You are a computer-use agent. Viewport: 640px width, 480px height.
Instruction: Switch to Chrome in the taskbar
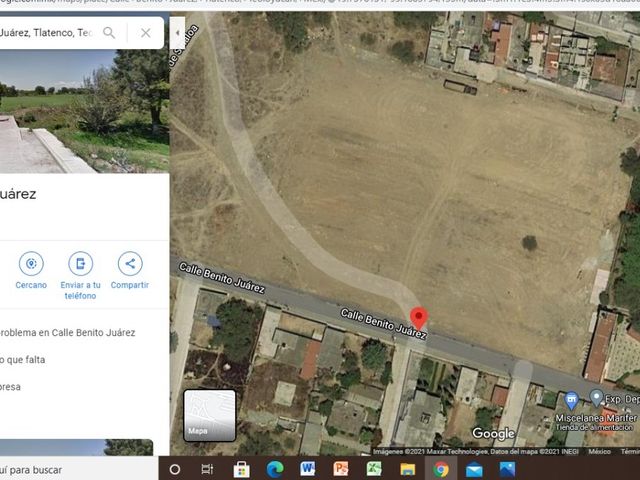pyautogui.click(x=441, y=469)
